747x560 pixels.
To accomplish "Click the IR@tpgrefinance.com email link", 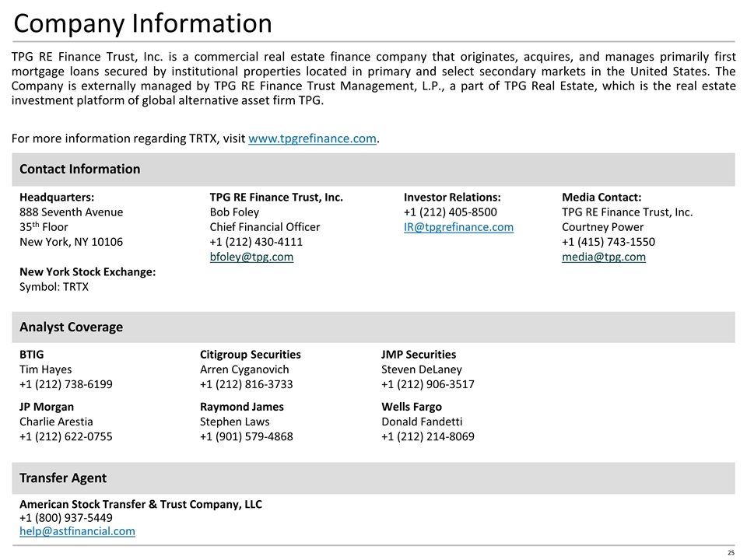I will click(458, 227).
